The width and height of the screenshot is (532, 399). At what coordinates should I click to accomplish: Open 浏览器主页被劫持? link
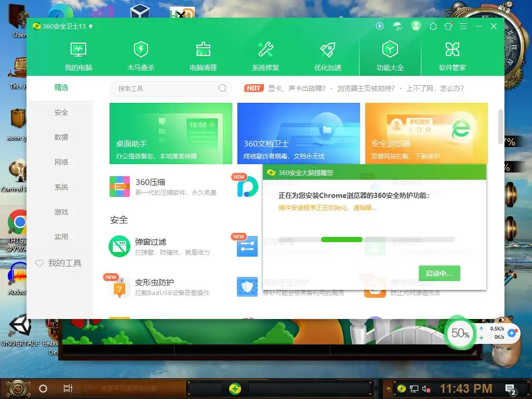[x=366, y=88]
